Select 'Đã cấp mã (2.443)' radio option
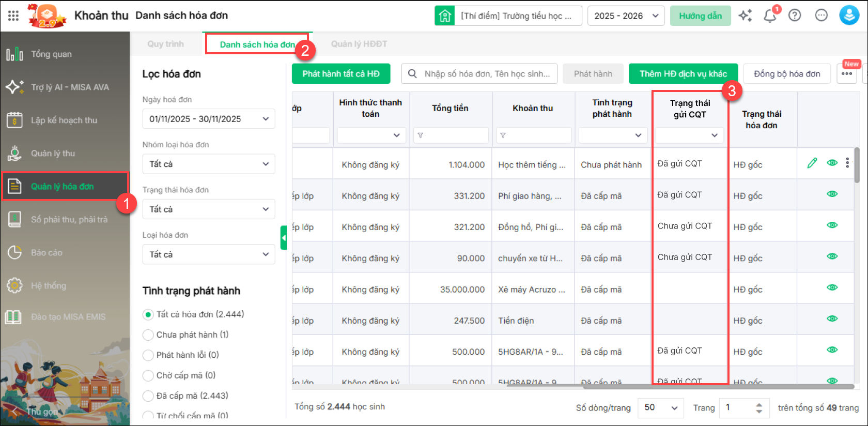868x426 pixels. coord(148,396)
